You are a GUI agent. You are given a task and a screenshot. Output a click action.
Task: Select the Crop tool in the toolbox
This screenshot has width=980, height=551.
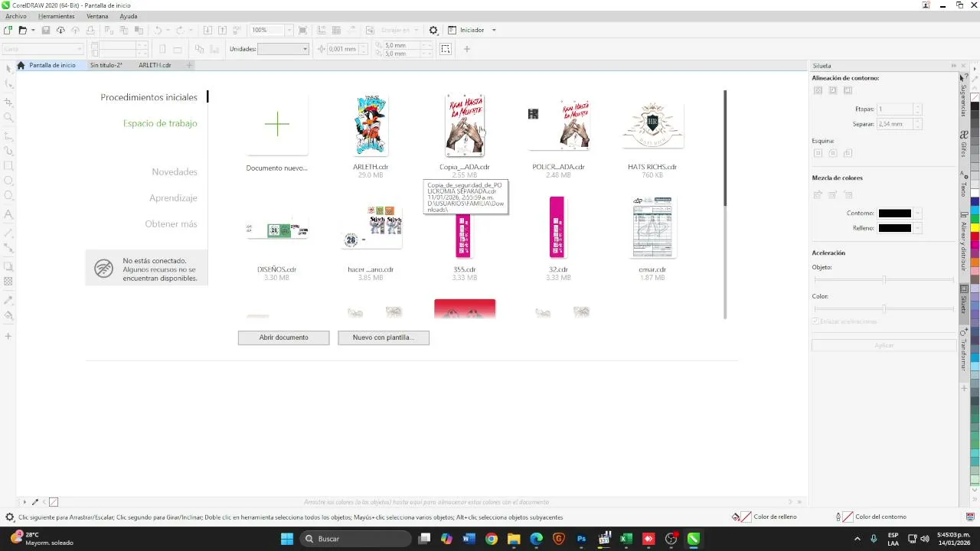click(x=8, y=102)
